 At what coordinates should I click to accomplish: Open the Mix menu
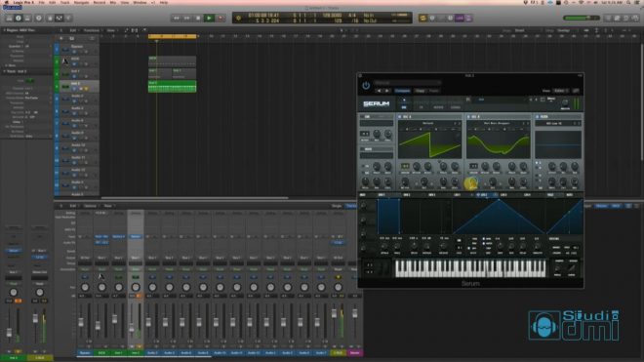tap(113, 3)
